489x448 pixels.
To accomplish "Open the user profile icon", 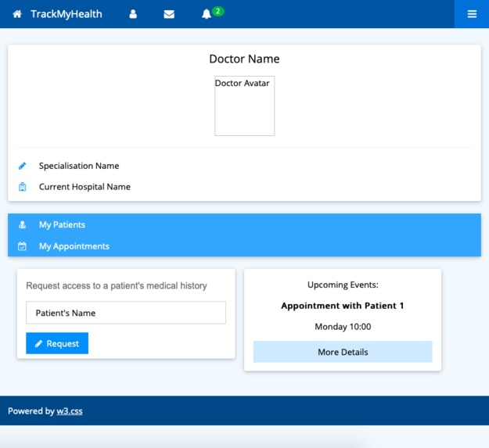I will pos(133,14).
